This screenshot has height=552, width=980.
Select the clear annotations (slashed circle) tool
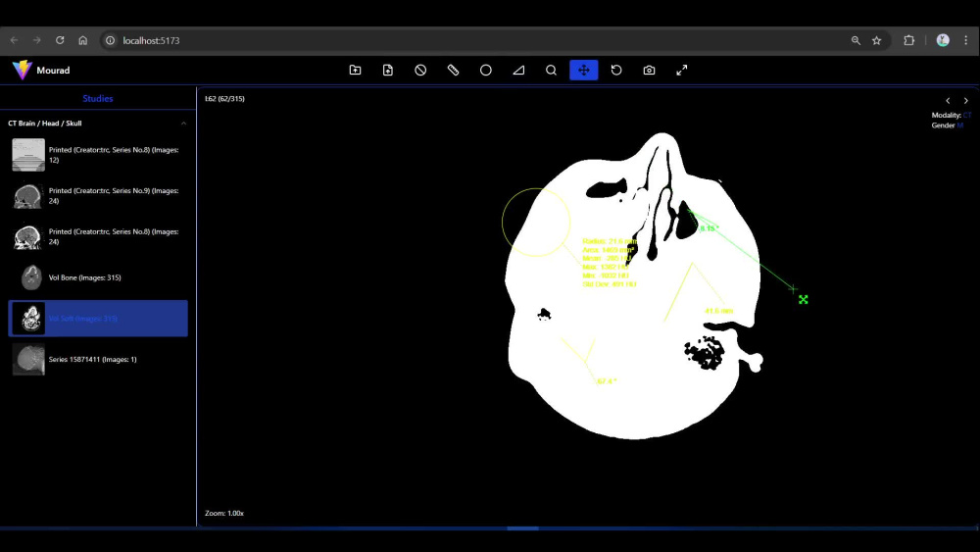pos(420,70)
